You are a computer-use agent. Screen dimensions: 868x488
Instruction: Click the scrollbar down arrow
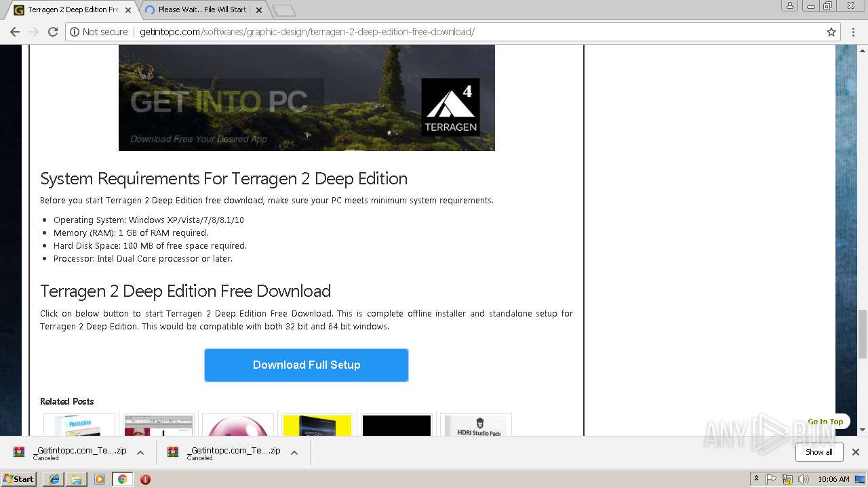(862, 430)
